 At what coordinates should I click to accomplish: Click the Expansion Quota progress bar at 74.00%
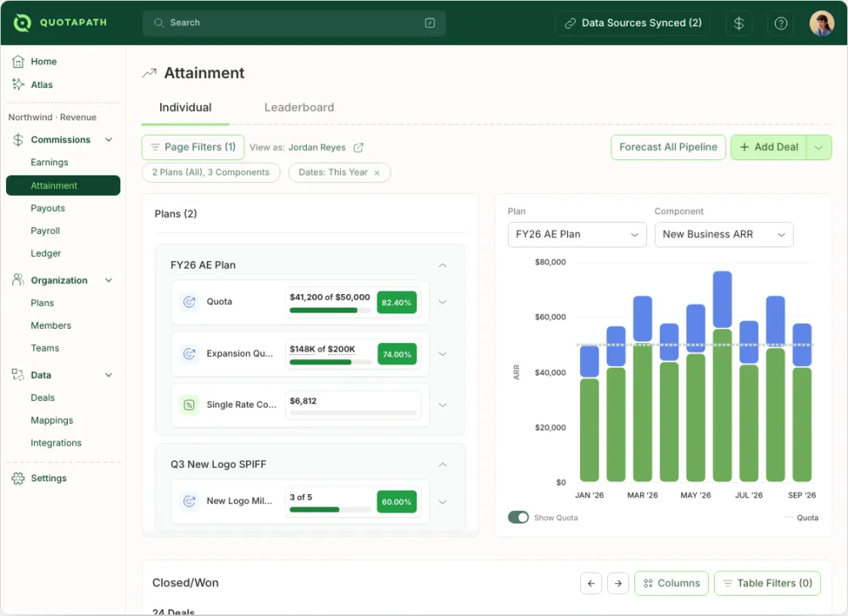tap(331, 362)
